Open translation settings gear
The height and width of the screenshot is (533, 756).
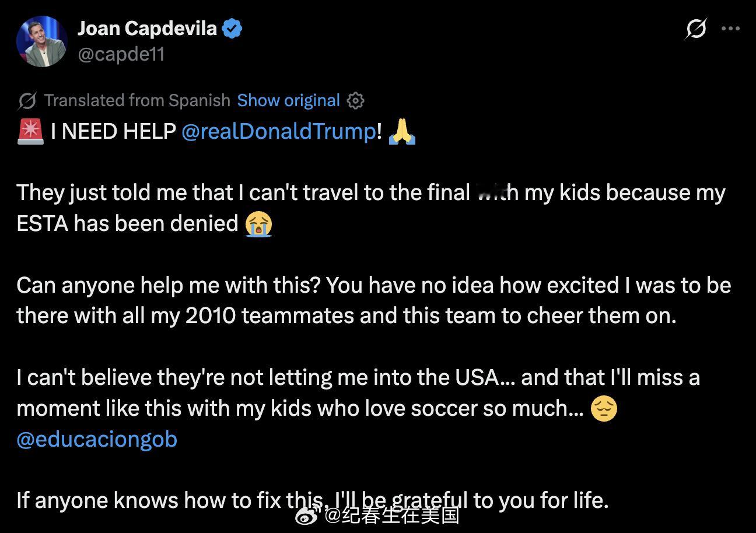coord(355,100)
